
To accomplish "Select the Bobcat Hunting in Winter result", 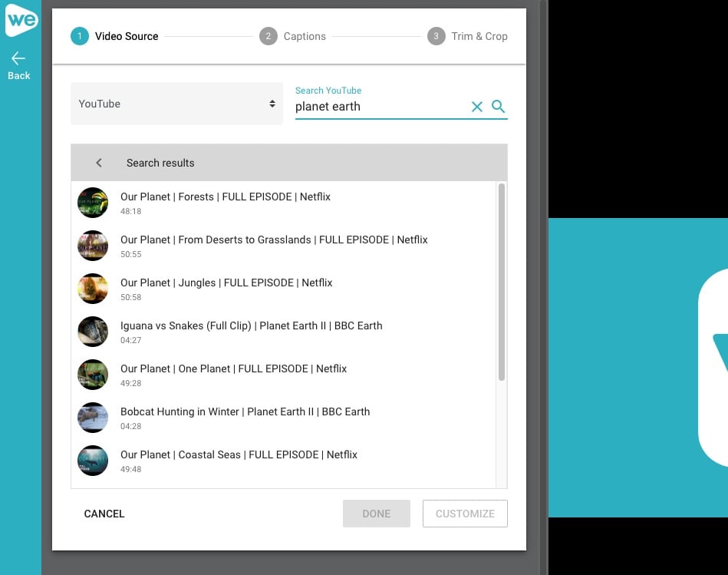I will (x=245, y=411).
